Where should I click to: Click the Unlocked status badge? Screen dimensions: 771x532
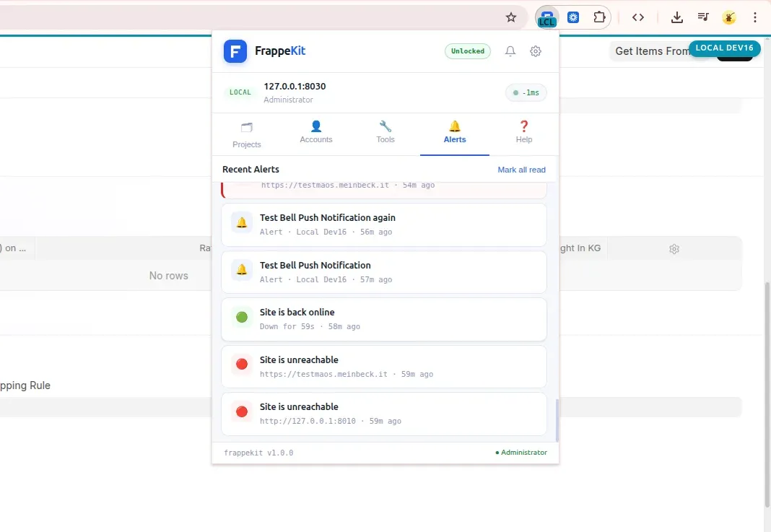(x=468, y=51)
